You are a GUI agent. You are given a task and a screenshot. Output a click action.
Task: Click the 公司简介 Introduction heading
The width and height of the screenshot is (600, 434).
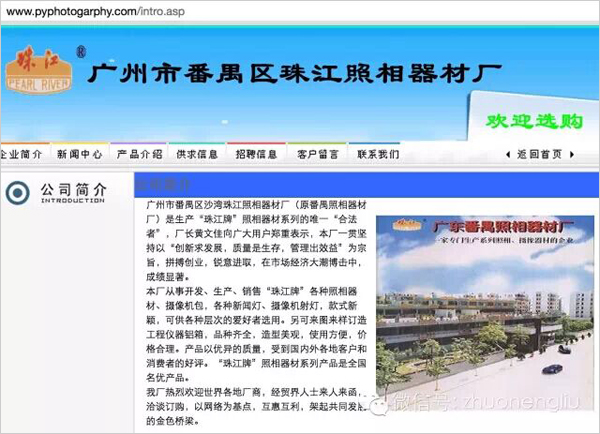point(73,193)
